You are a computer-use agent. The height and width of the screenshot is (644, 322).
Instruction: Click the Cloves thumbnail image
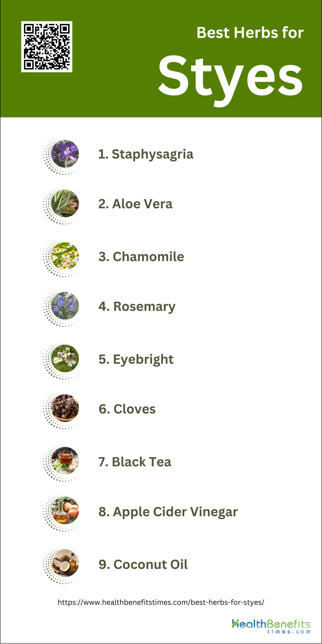click(65, 408)
